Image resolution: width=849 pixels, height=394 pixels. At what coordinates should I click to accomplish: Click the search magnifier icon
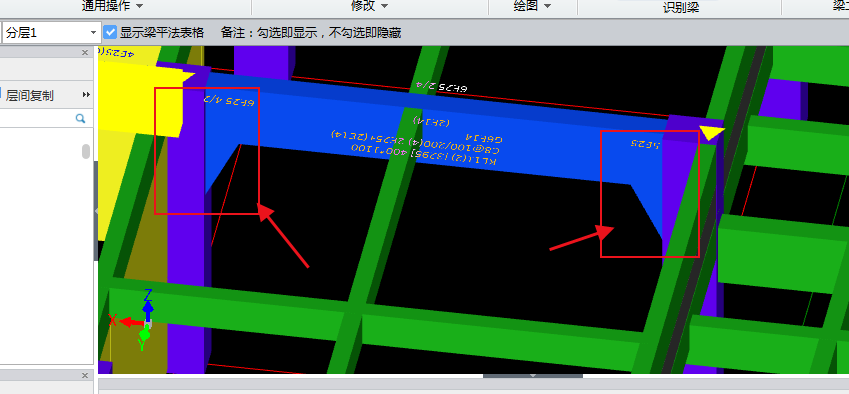[80, 119]
